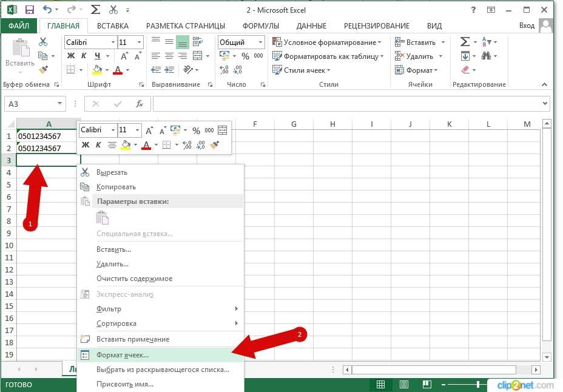Choose Копировать in context menu

click(161, 187)
